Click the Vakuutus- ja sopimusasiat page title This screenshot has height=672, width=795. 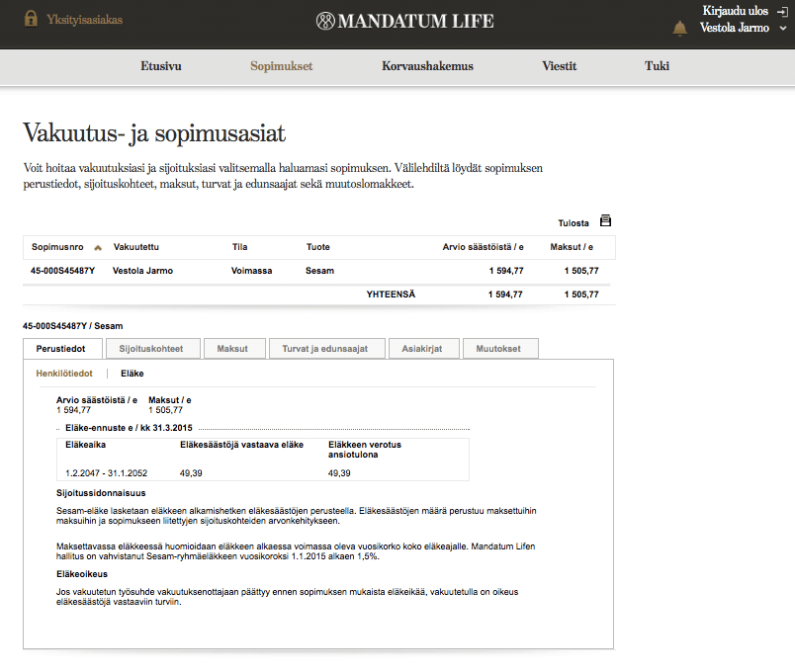[154, 133]
